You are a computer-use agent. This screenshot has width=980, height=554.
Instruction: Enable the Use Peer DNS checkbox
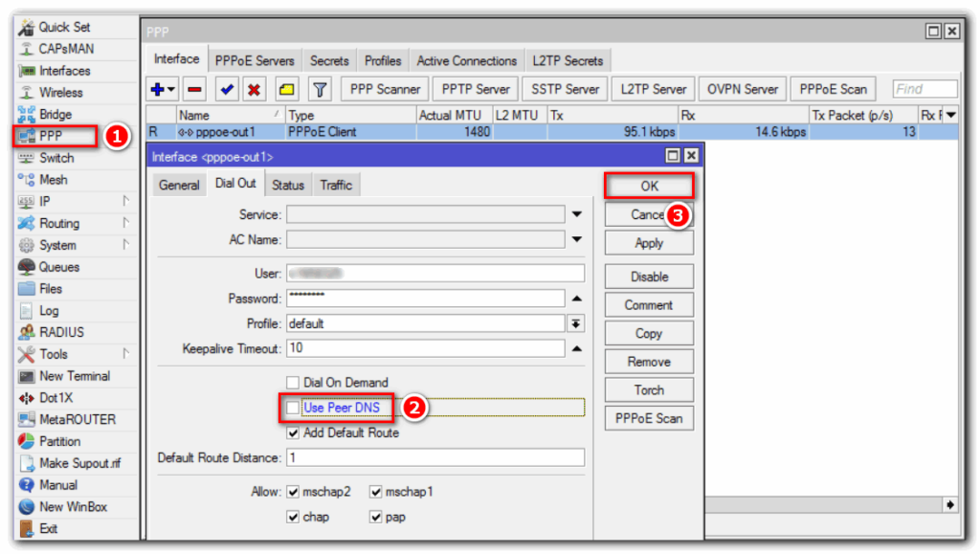point(294,408)
